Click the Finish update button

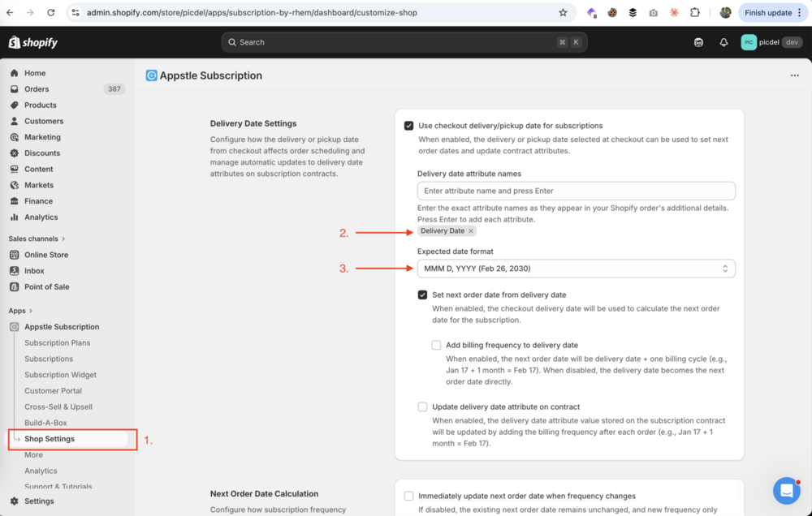pos(773,12)
